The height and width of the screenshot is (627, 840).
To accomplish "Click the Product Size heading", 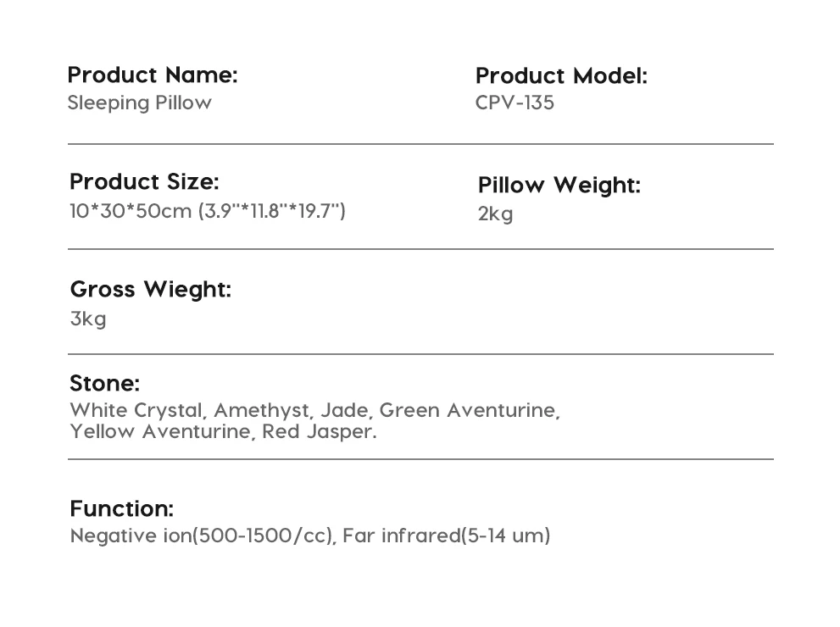I will coord(144,182).
